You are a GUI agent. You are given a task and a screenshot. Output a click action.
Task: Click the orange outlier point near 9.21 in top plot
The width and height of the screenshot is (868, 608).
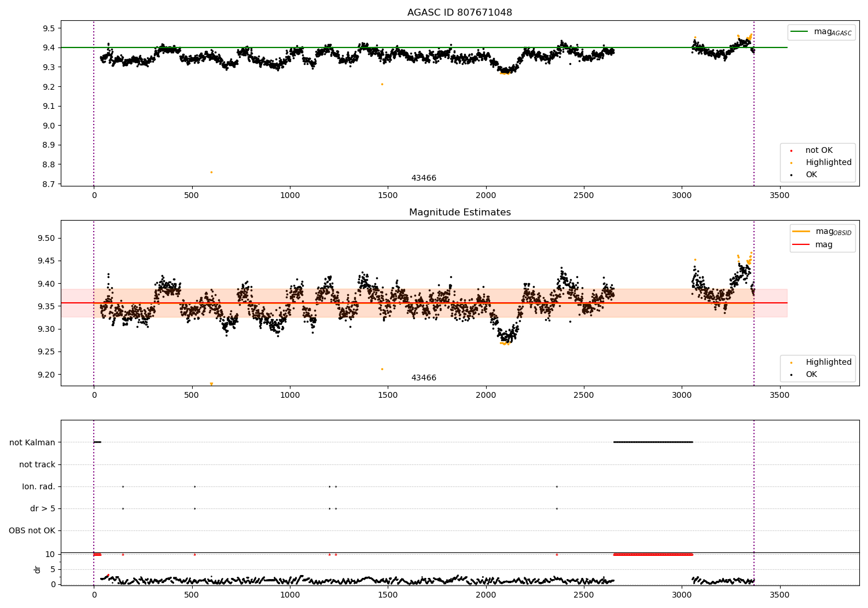click(382, 84)
